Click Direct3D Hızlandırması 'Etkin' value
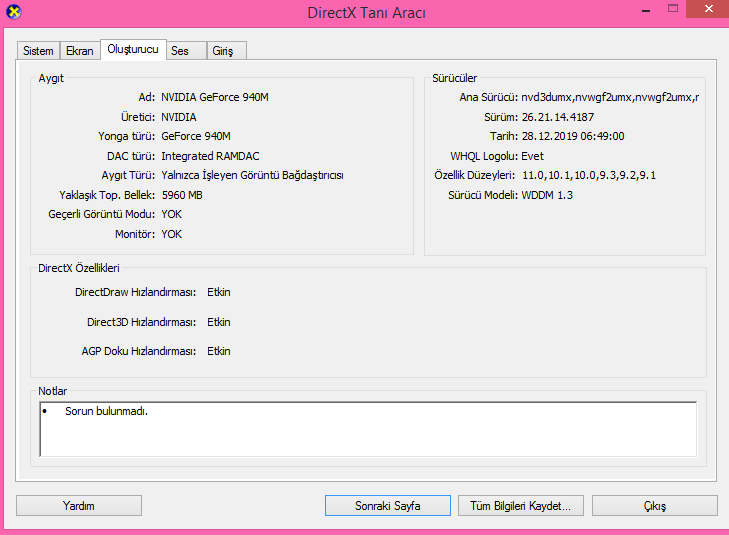 219,322
